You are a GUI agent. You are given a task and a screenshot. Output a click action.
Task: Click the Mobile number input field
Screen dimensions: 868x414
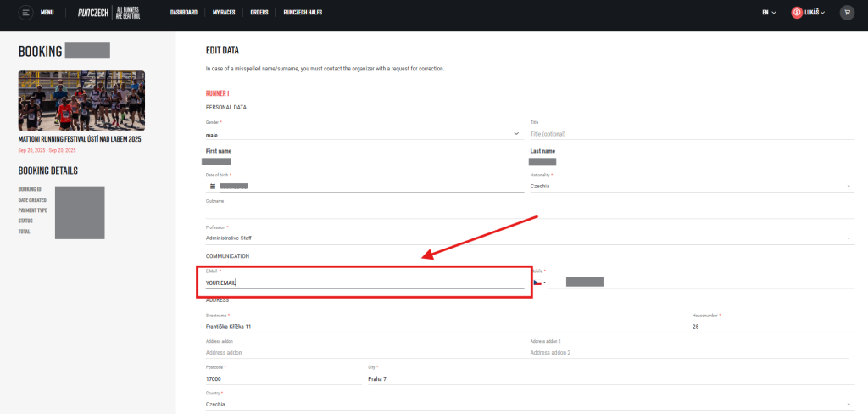[x=703, y=283]
